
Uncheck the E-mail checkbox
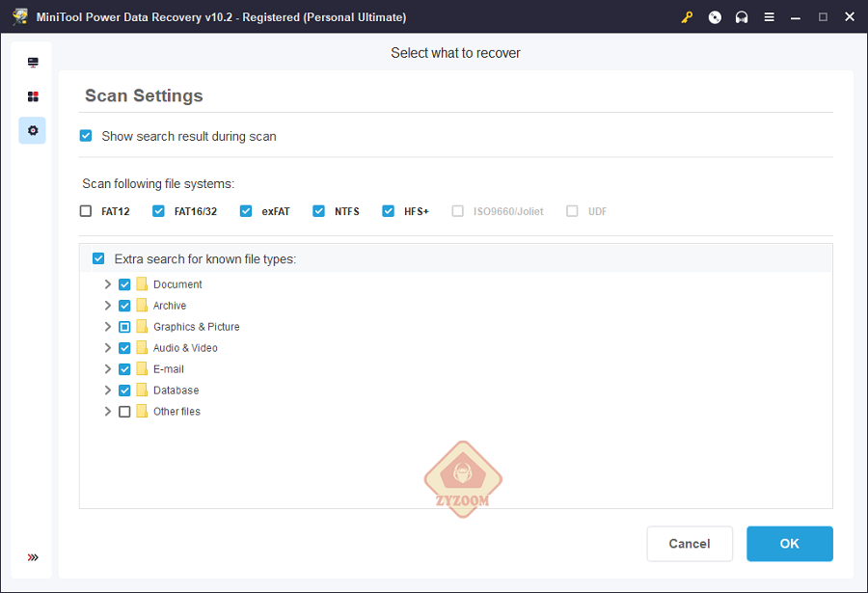(x=124, y=369)
